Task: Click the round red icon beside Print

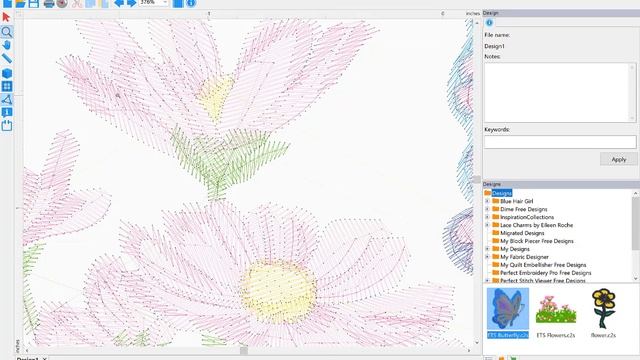Action: click(62, 3)
